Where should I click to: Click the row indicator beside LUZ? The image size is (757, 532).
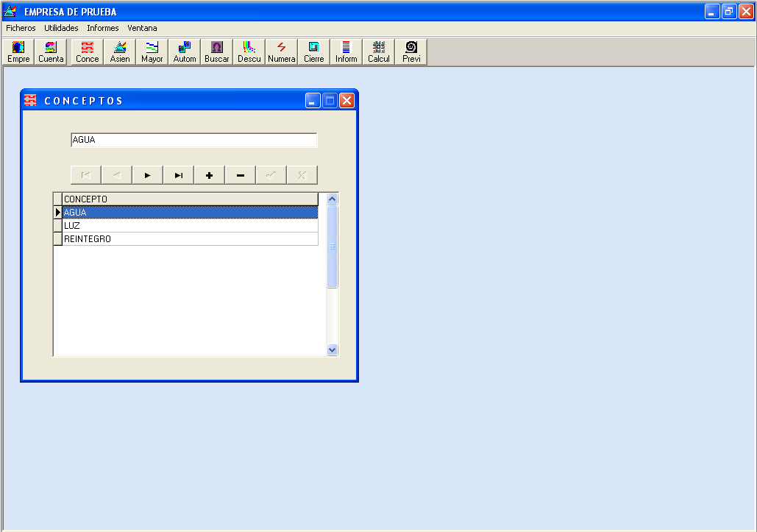coord(58,225)
